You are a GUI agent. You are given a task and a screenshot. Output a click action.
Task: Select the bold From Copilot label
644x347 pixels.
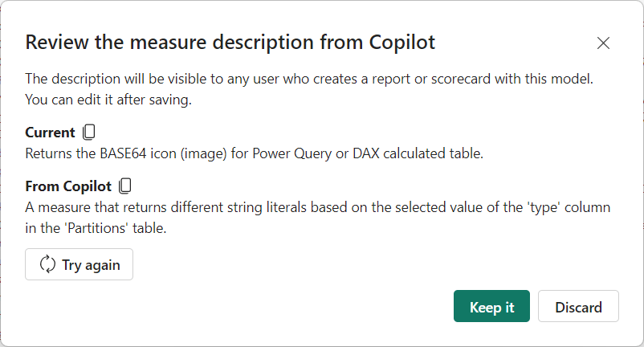click(x=67, y=186)
